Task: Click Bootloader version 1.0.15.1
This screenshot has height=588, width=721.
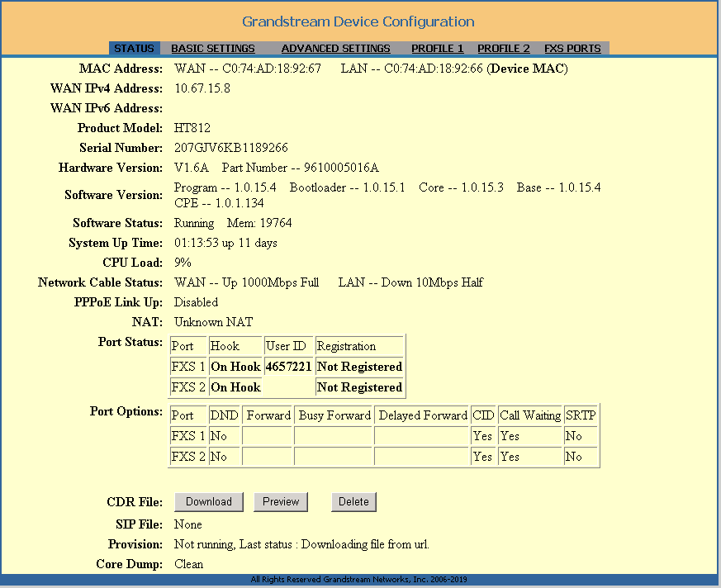Action: [x=384, y=187]
